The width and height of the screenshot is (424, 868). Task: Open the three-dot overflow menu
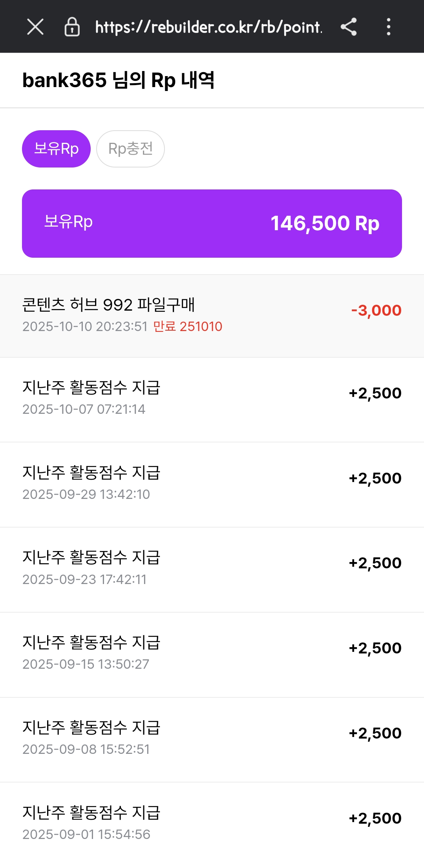(388, 27)
